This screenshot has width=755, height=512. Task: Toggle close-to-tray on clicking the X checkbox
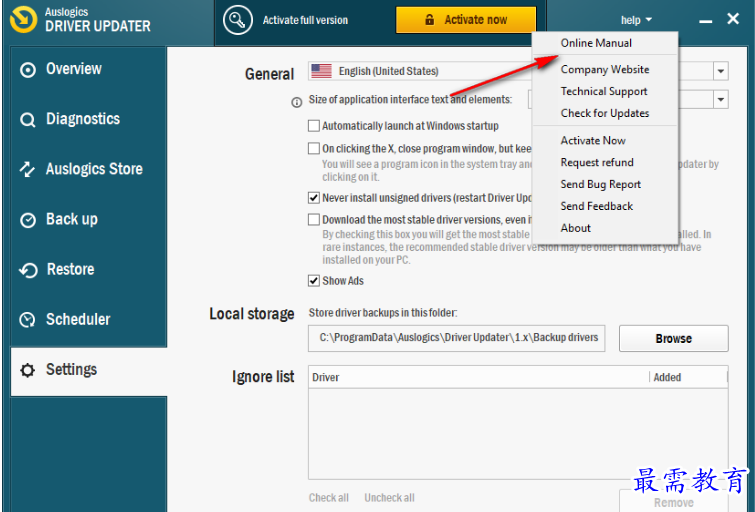click(x=314, y=148)
